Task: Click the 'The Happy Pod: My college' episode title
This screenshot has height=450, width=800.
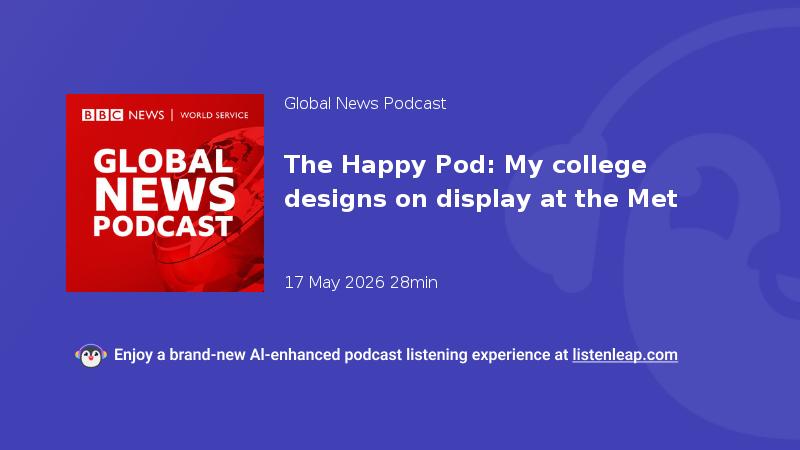Action: tap(481, 182)
